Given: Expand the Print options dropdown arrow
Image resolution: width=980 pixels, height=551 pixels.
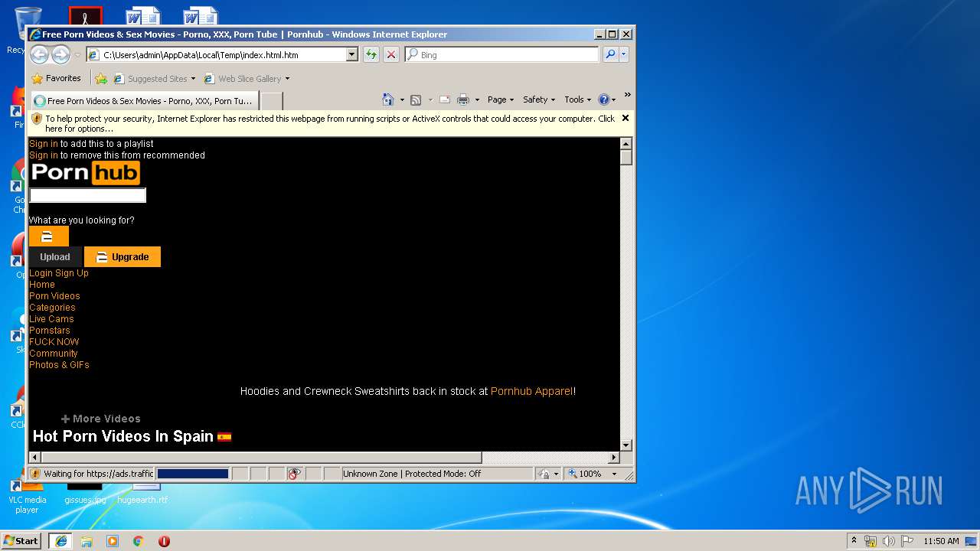Looking at the screenshot, I should (477, 99).
